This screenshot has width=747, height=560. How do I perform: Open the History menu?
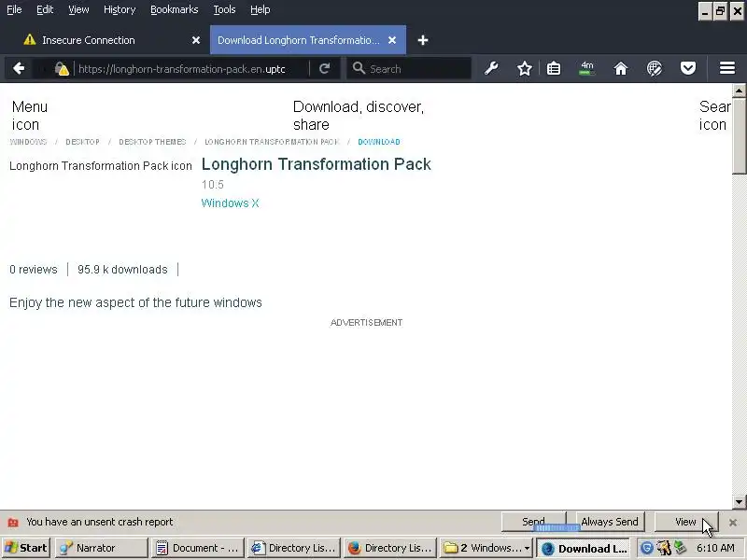[120, 9]
